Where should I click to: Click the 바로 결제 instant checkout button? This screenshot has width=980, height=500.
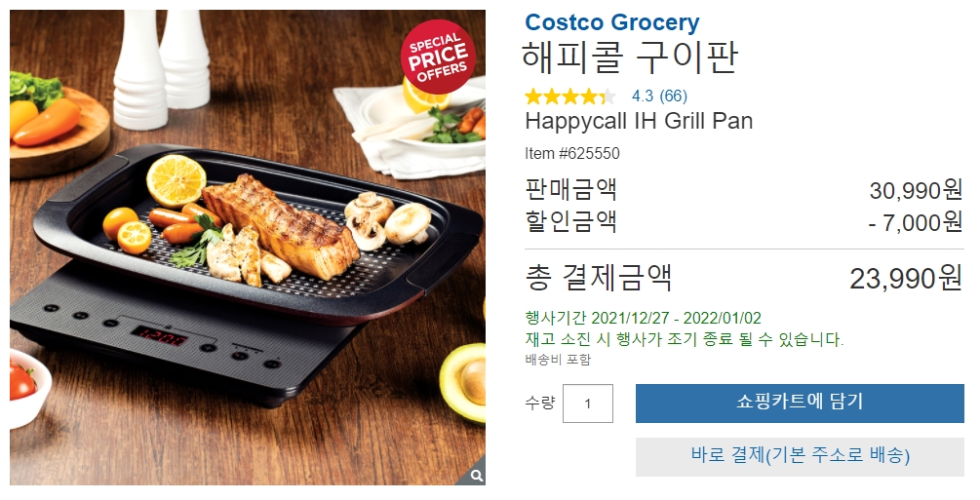click(800, 455)
